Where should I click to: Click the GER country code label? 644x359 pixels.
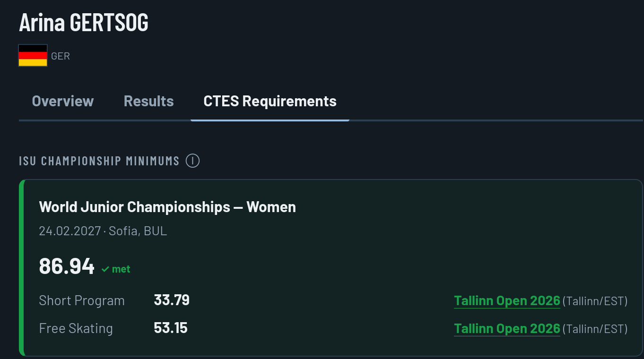[61, 56]
